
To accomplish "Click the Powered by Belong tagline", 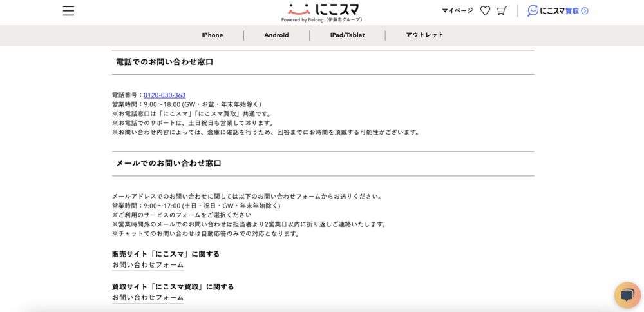I will 321,20.
